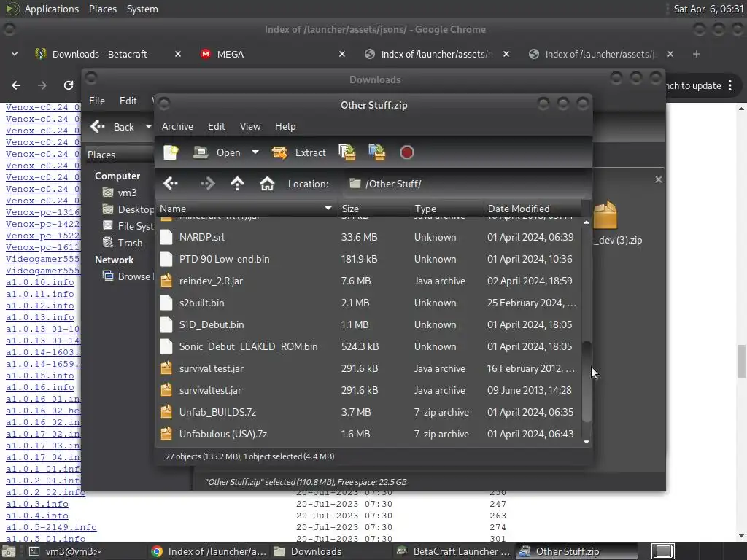Open the Help menu
The height and width of the screenshot is (560, 747).
tap(285, 126)
